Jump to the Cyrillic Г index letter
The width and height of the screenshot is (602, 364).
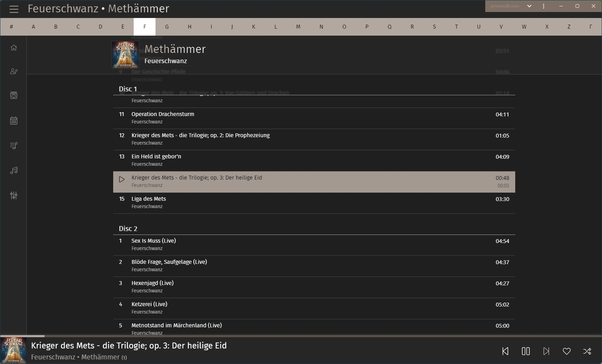point(591,27)
